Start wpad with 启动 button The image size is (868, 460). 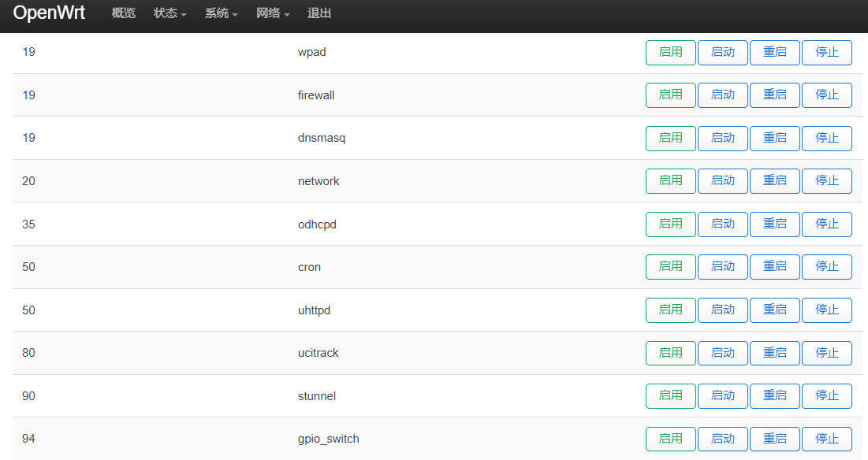point(722,53)
